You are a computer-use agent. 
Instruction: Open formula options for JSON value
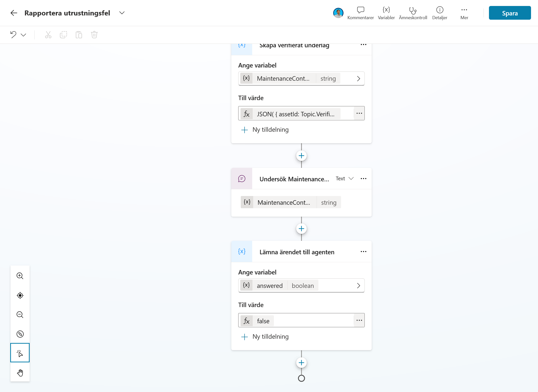(359, 113)
